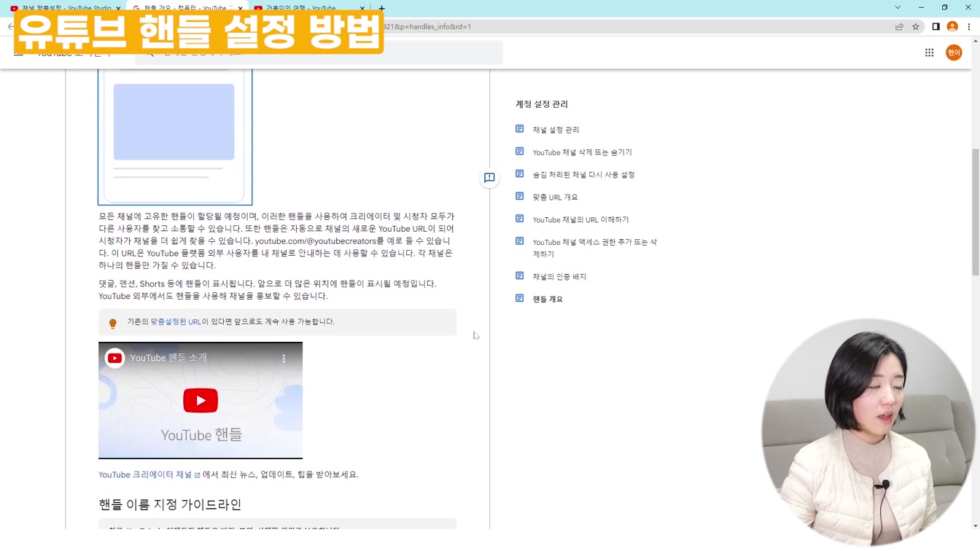Viewport: 980px width, 551px height.
Task: Click the scrollbar down arrow
Action: coord(976,526)
